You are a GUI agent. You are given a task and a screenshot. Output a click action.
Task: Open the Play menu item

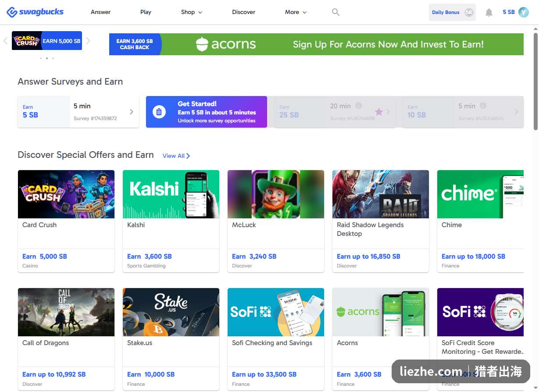point(146,12)
